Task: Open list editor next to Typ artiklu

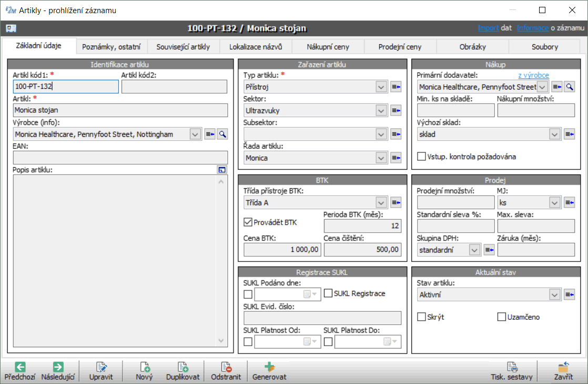Action: coord(396,87)
